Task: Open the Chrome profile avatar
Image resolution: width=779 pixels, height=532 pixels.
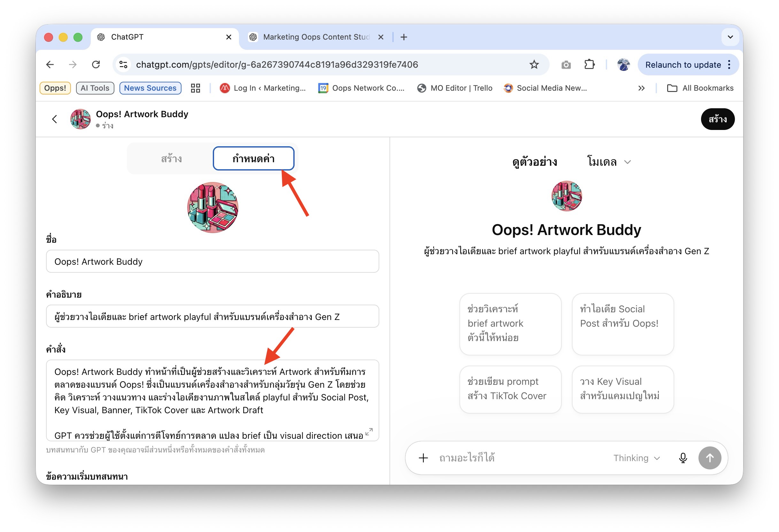Action: point(623,64)
